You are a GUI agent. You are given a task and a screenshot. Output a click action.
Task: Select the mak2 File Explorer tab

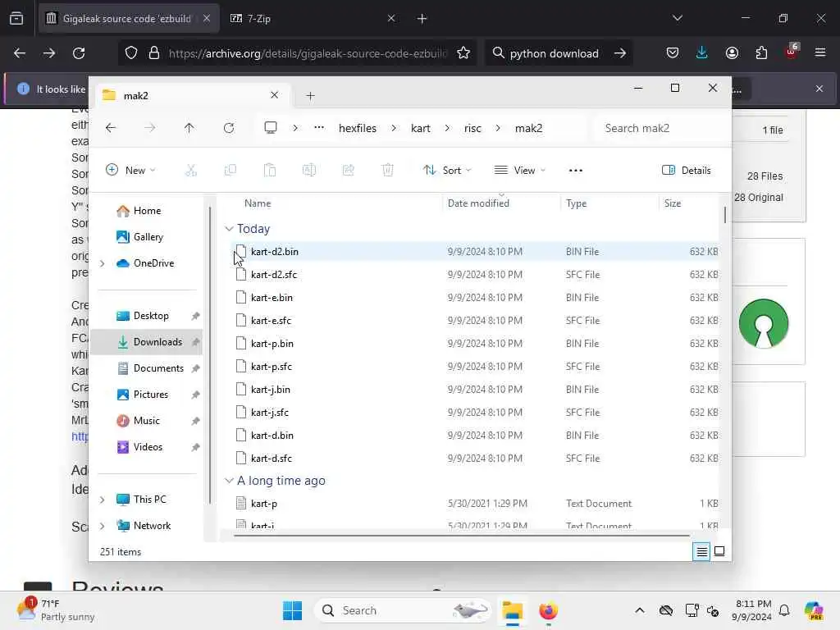[x=191, y=95]
